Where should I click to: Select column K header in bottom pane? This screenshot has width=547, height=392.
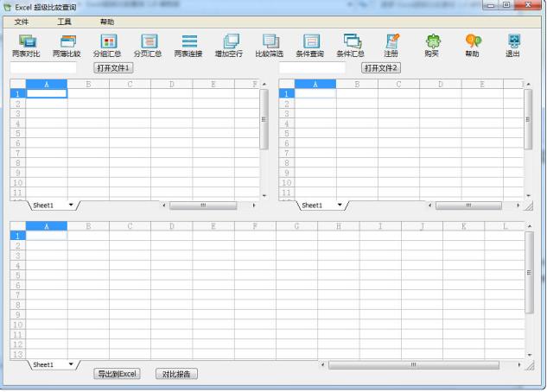pyautogui.click(x=464, y=226)
